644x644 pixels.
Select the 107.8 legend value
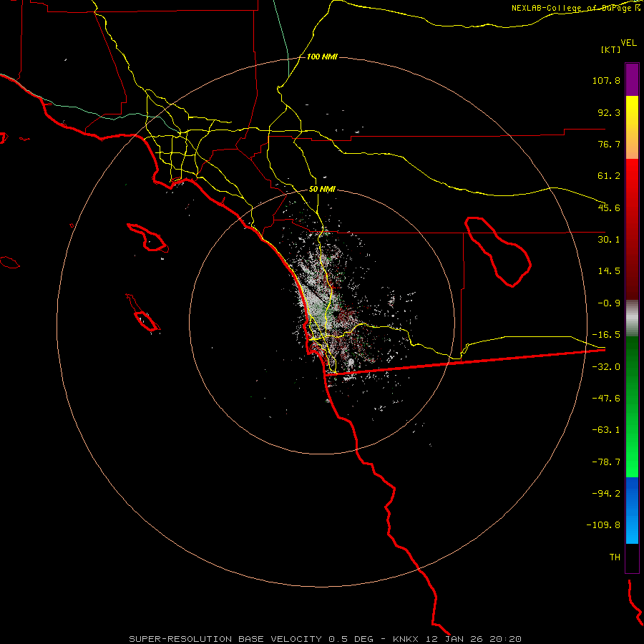click(606, 80)
